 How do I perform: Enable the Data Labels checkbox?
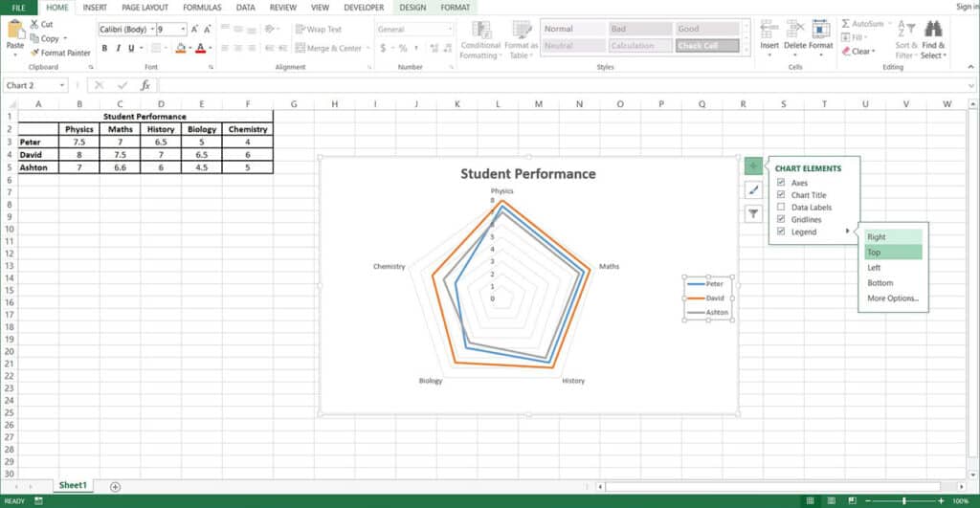(782, 208)
